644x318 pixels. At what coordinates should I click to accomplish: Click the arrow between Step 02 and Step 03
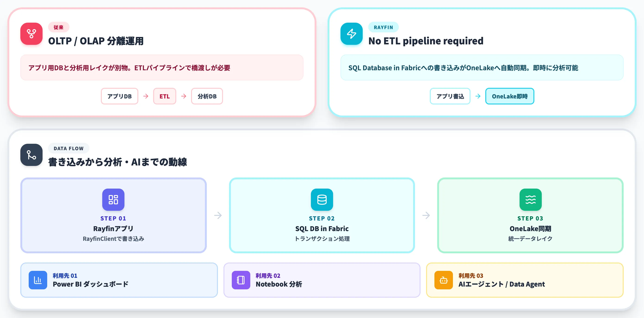(x=426, y=215)
